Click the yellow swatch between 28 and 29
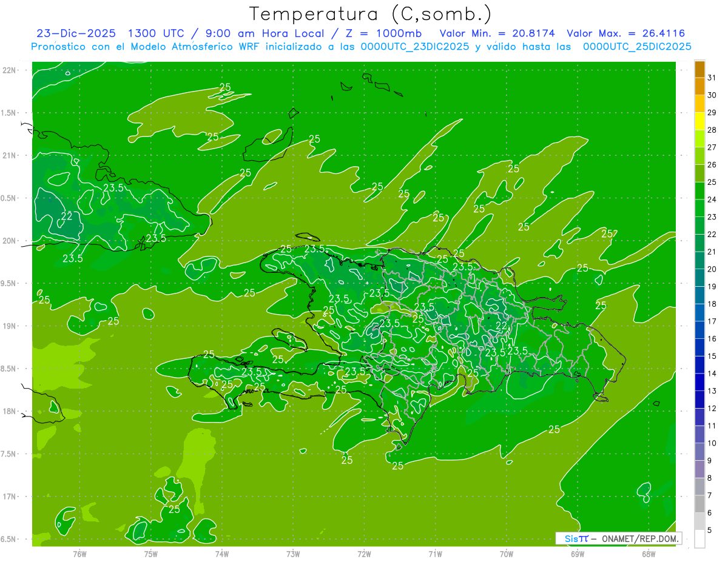Image resolution: width=728 pixels, height=562 pixels. [x=699, y=121]
